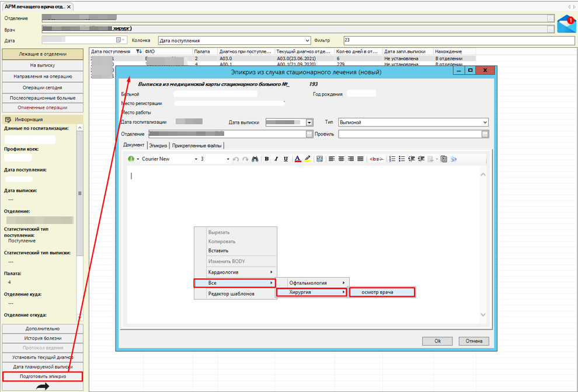Expand the Тип dropdown set to Выписной
The image size is (578, 392).
point(485,123)
